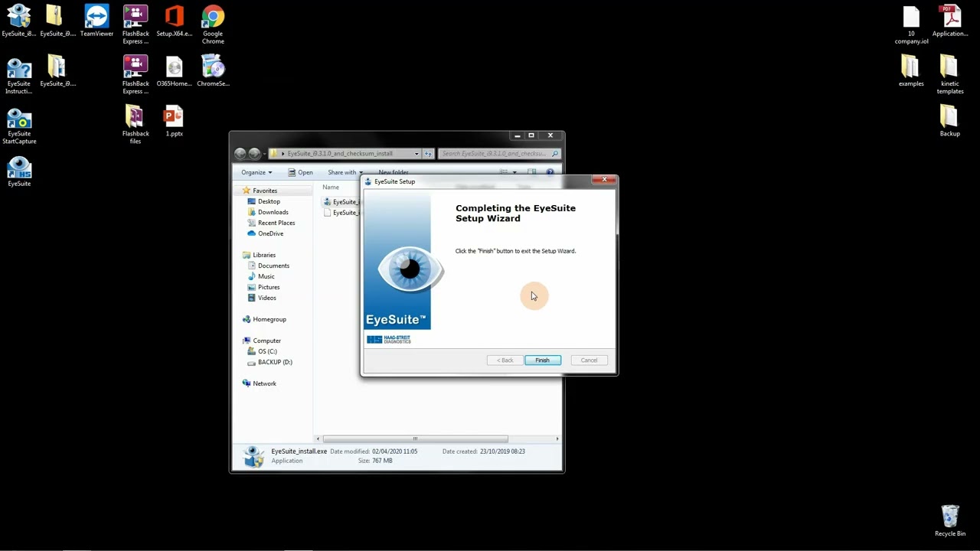Select the EyeSuite application shortcut
Viewport: 980px width, 551px height.
point(19,171)
